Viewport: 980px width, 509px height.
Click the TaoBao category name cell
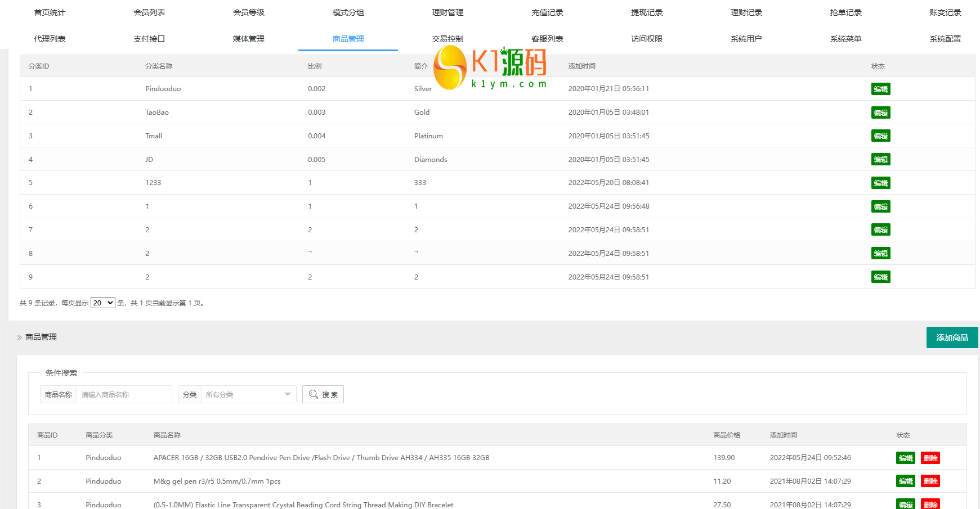tap(157, 112)
